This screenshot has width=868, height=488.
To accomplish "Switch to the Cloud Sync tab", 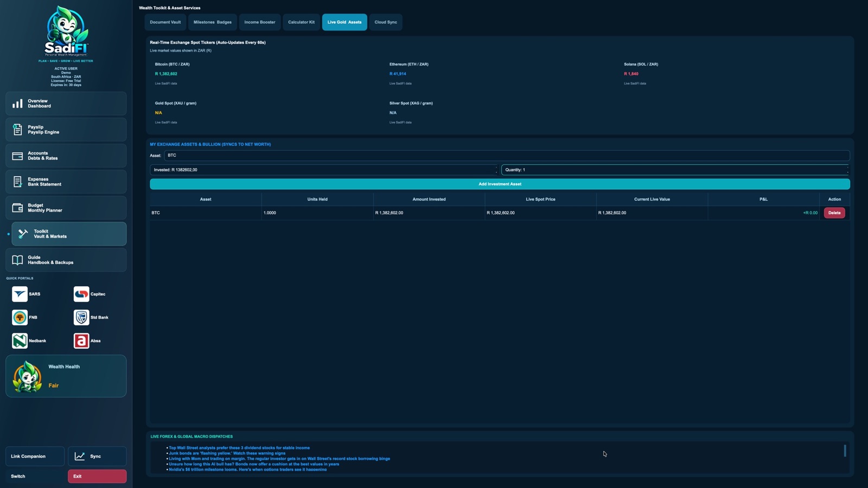I will (386, 22).
